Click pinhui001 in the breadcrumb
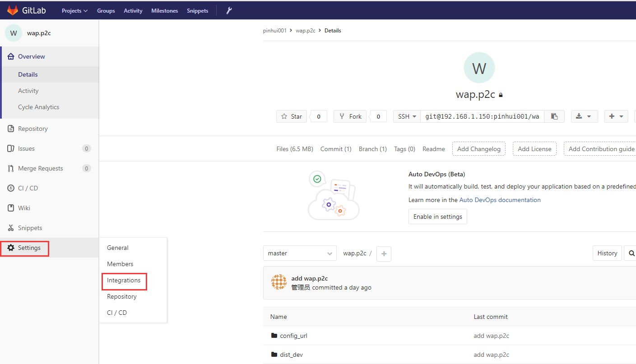 click(275, 31)
